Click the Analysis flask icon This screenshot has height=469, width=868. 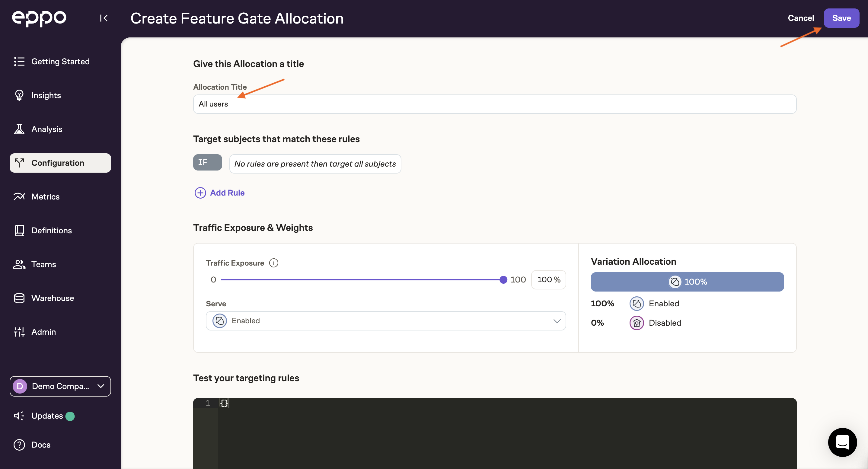coord(19,129)
